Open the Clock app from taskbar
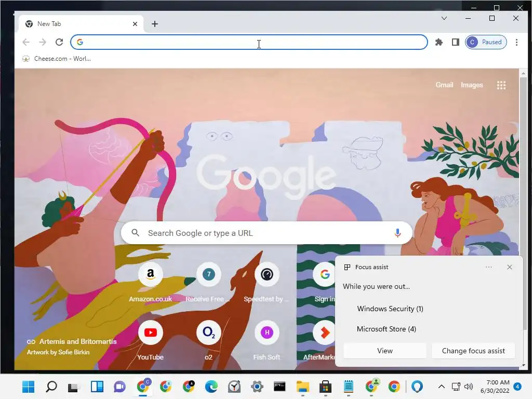 pyautogui.click(x=234, y=387)
